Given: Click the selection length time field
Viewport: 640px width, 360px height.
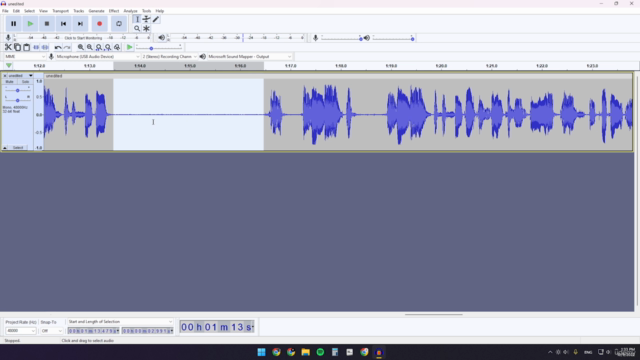Looking at the screenshot, I should coord(147,331).
